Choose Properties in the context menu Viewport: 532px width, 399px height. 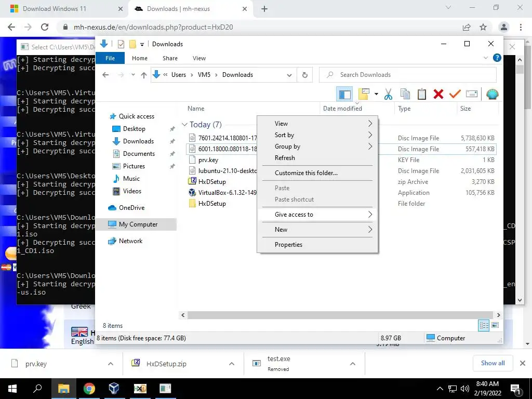317,245
